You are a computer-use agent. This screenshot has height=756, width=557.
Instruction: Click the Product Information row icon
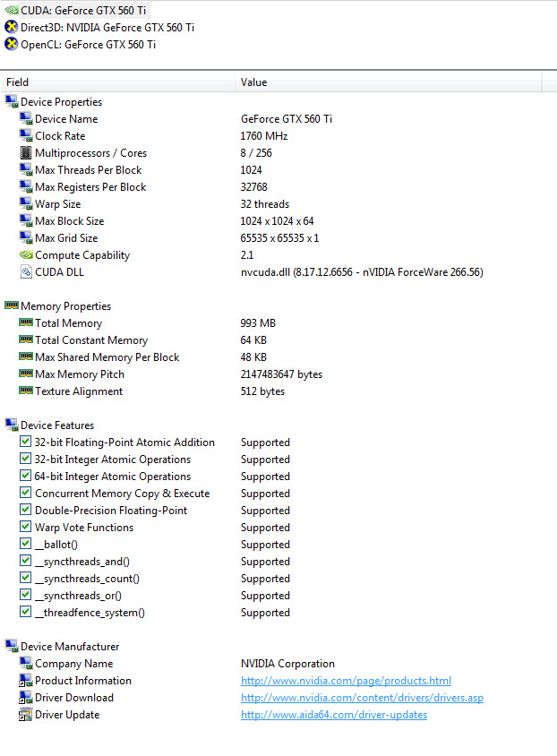click(26, 680)
